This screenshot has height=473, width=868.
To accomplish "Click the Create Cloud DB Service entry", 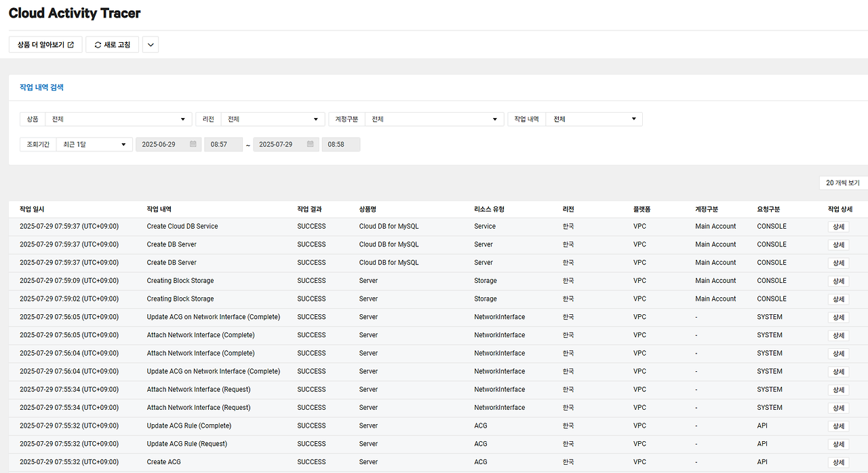I will (x=182, y=226).
